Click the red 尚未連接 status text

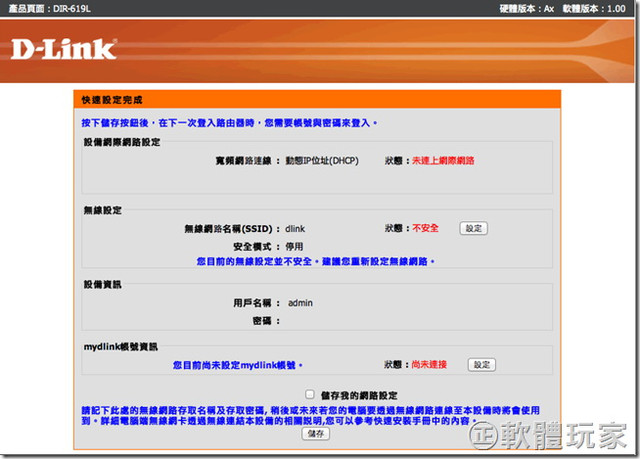(429, 364)
